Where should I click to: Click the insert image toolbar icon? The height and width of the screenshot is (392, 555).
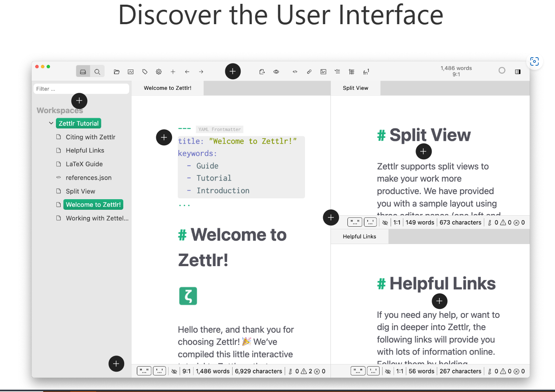pos(323,72)
